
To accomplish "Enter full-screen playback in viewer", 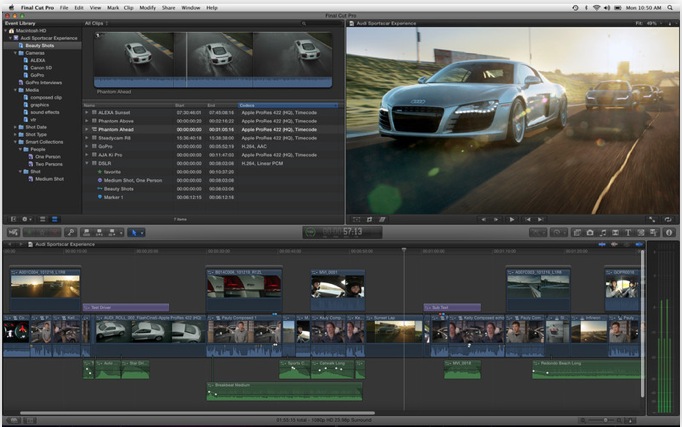I will point(652,220).
